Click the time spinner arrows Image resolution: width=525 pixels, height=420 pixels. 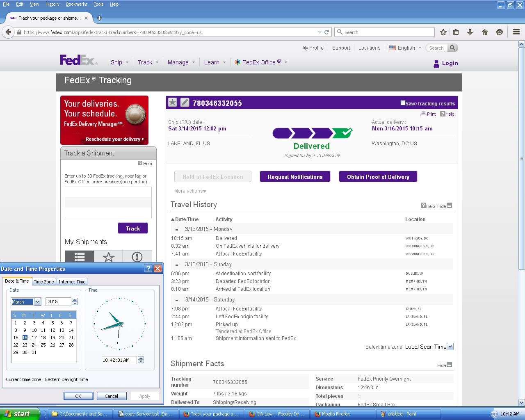[141, 360]
